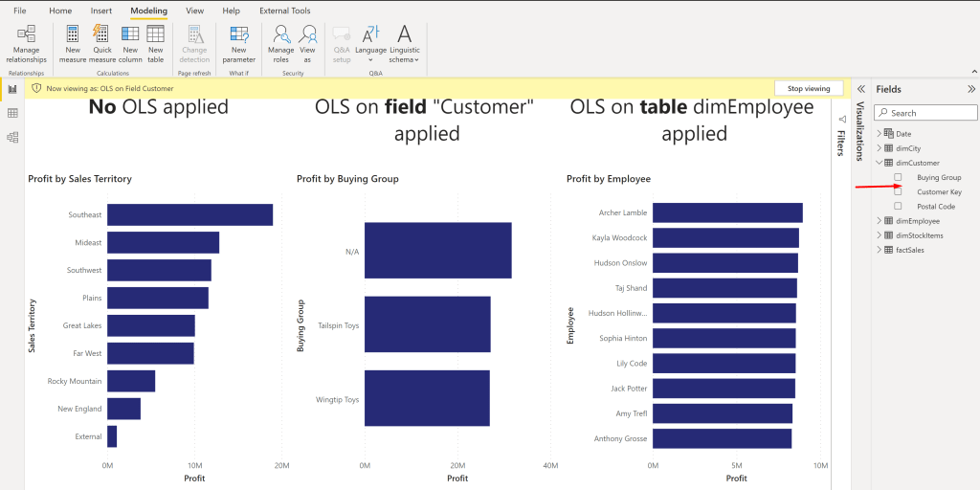Check the Buying Group field checkbox
Screen dimensions: 980x490
(898, 177)
